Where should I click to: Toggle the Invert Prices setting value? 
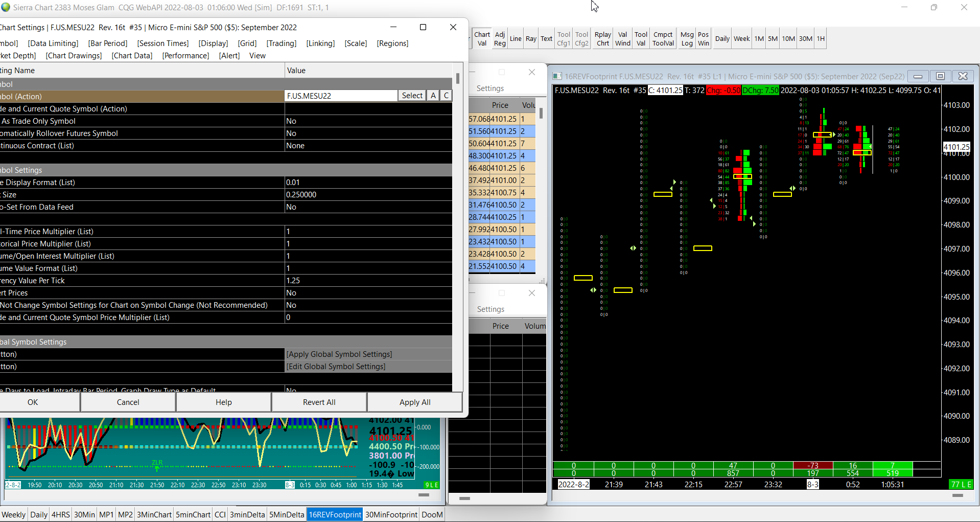[368, 293]
